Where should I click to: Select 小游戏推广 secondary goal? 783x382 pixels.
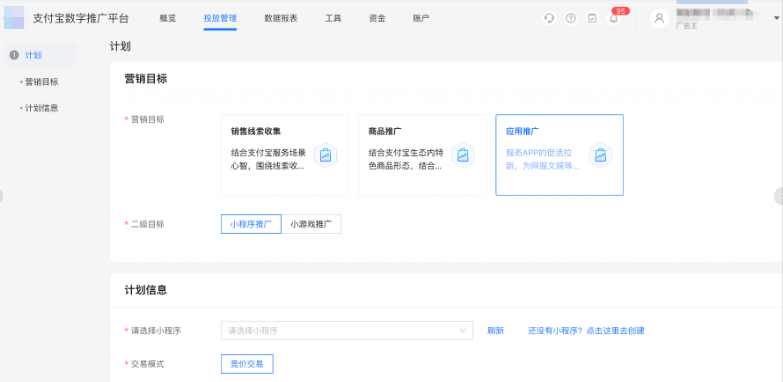tap(311, 224)
